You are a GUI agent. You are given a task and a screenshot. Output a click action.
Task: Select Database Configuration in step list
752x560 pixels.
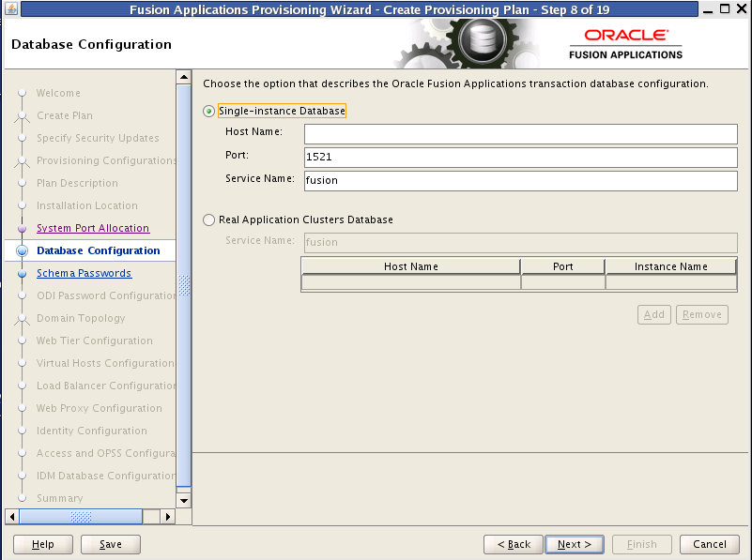point(99,250)
